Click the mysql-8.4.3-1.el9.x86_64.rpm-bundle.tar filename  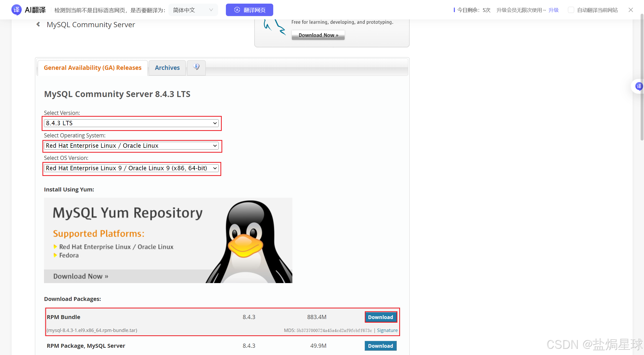point(92,330)
